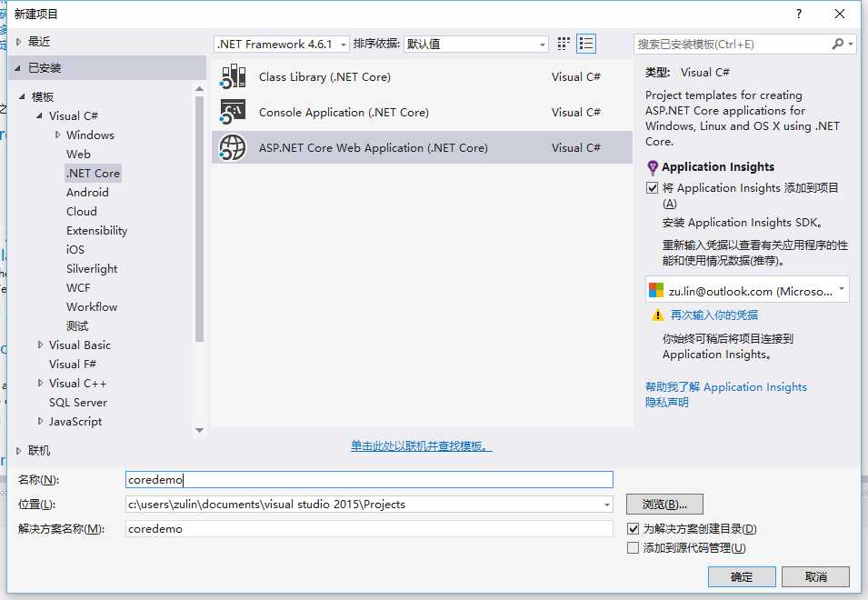Viewport: 868px width, 600px height.
Task: Select the Silverlight template category
Action: coord(92,268)
